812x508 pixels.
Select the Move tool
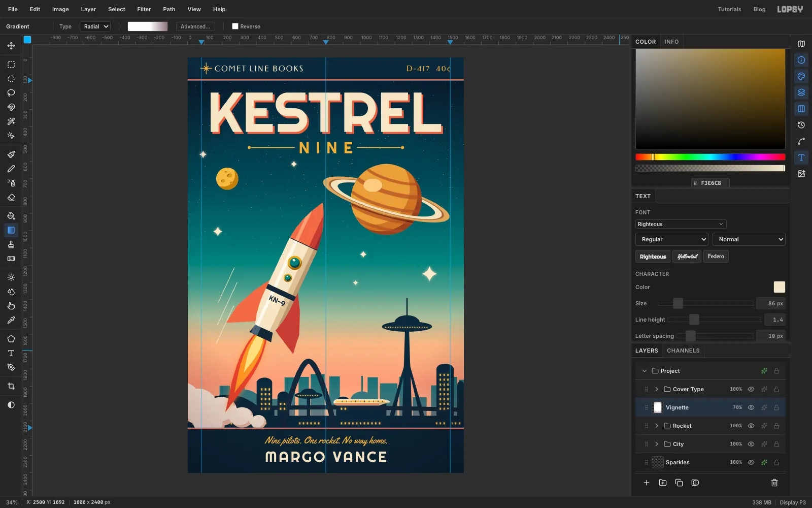(11, 46)
